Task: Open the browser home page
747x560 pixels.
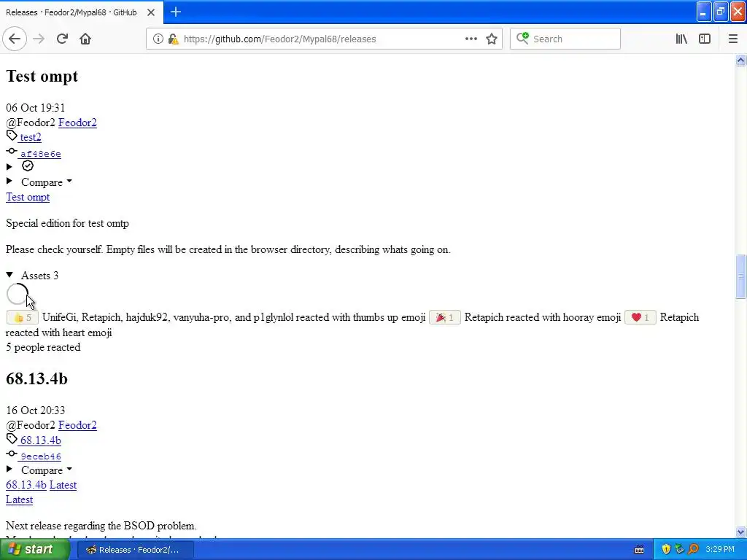Action: pos(85,39)
